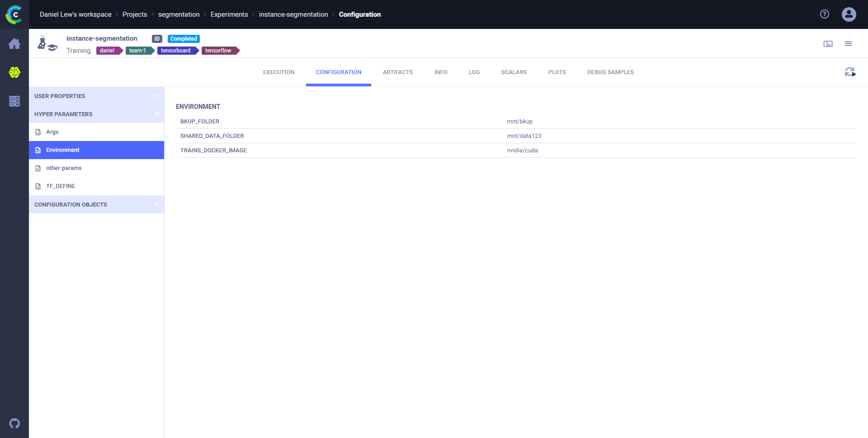Open the user profile avatar

tap(849, 14)
